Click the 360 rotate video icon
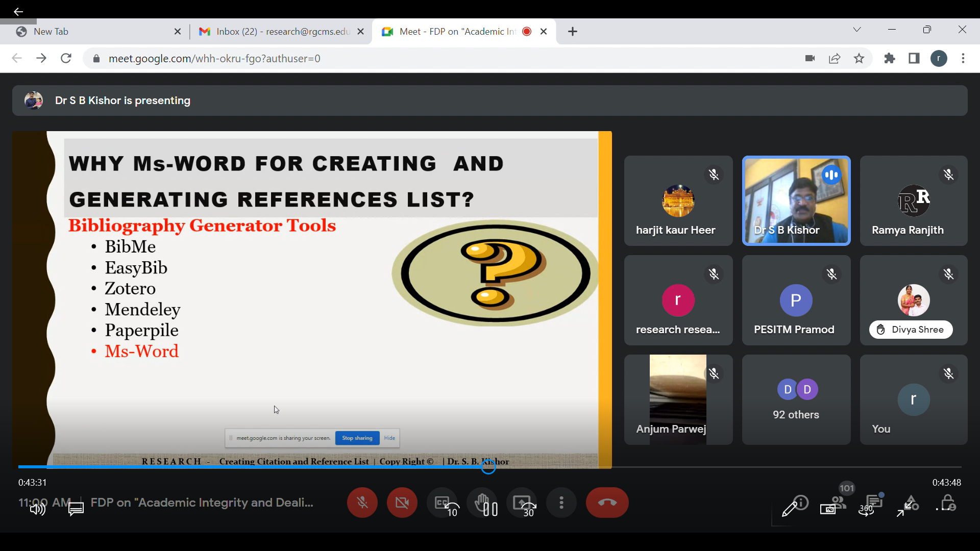This screenshot has height=551, width=980. coord(866,509)
